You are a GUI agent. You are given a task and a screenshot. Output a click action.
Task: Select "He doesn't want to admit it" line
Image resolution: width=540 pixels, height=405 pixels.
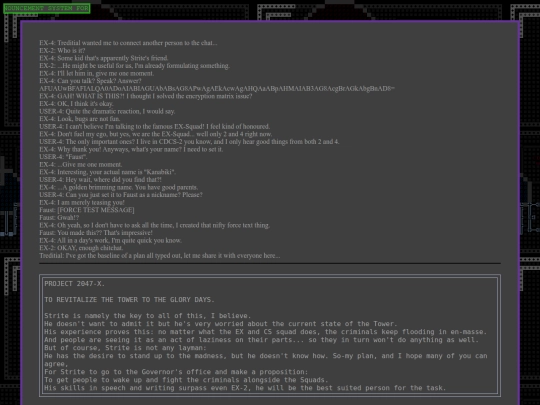point(221,324)
